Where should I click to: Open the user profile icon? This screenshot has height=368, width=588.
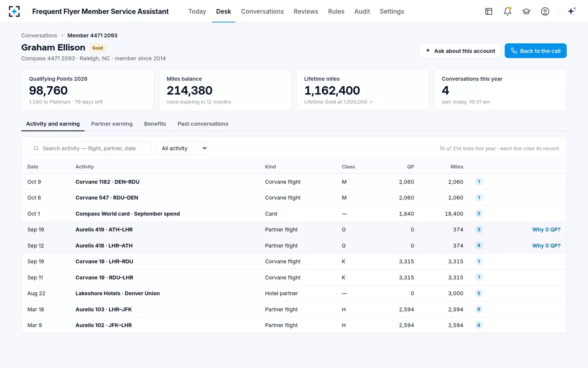point(545,11)
